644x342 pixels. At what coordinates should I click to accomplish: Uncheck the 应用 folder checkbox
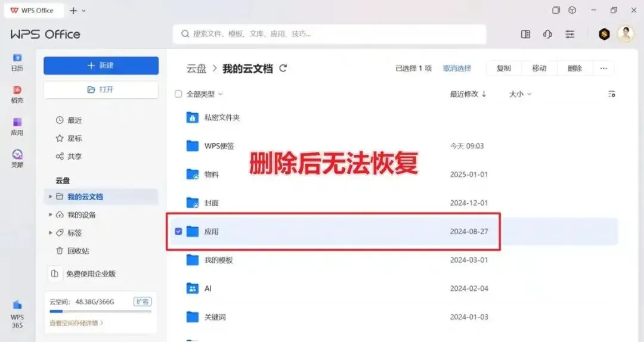[178, 232]
